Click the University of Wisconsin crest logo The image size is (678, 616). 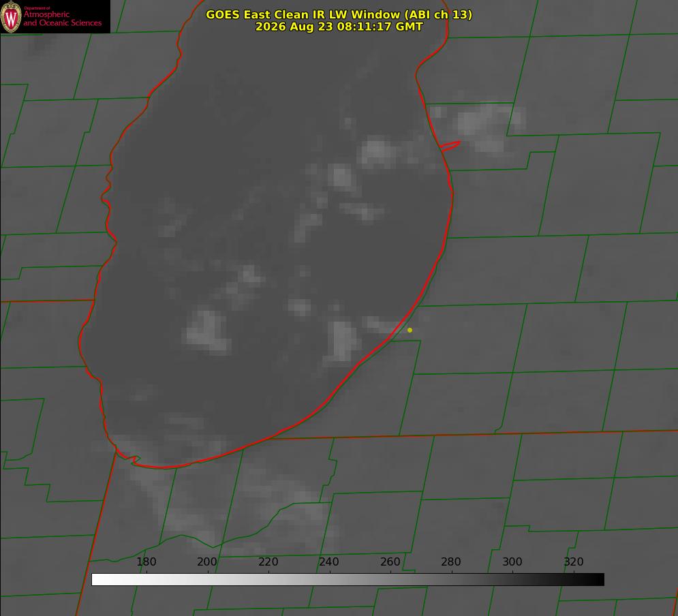11,16
